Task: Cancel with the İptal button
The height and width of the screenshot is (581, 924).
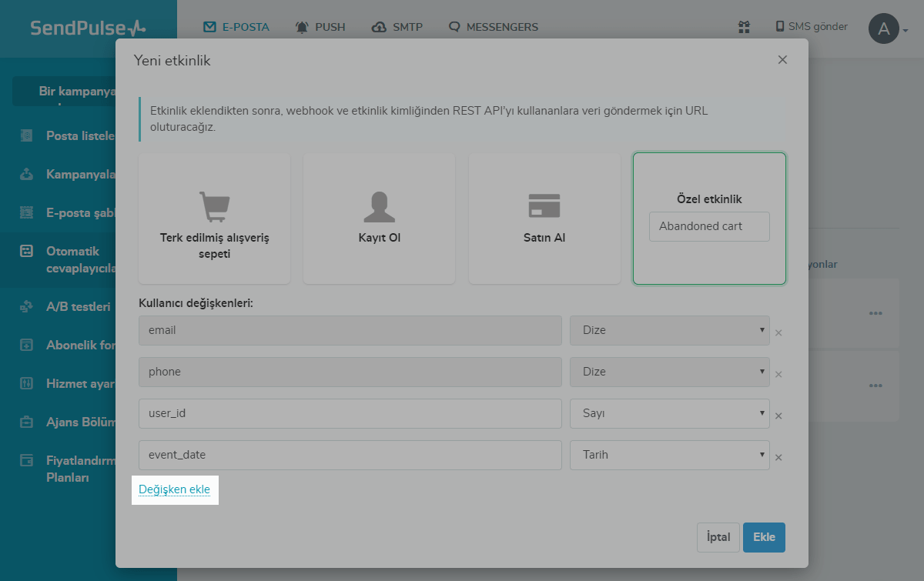Action: click(x=718, y=537)
